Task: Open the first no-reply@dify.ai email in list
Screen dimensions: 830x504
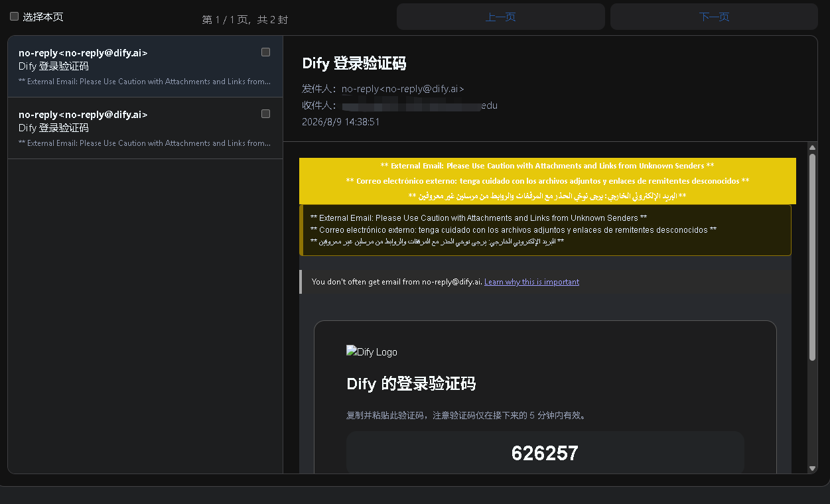Action: [x=145, y=66]
